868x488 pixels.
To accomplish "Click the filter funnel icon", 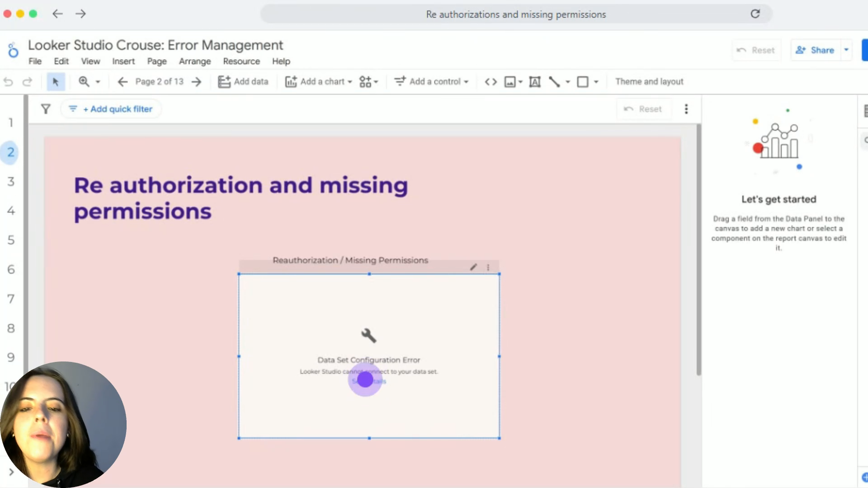I will [46, 109].
